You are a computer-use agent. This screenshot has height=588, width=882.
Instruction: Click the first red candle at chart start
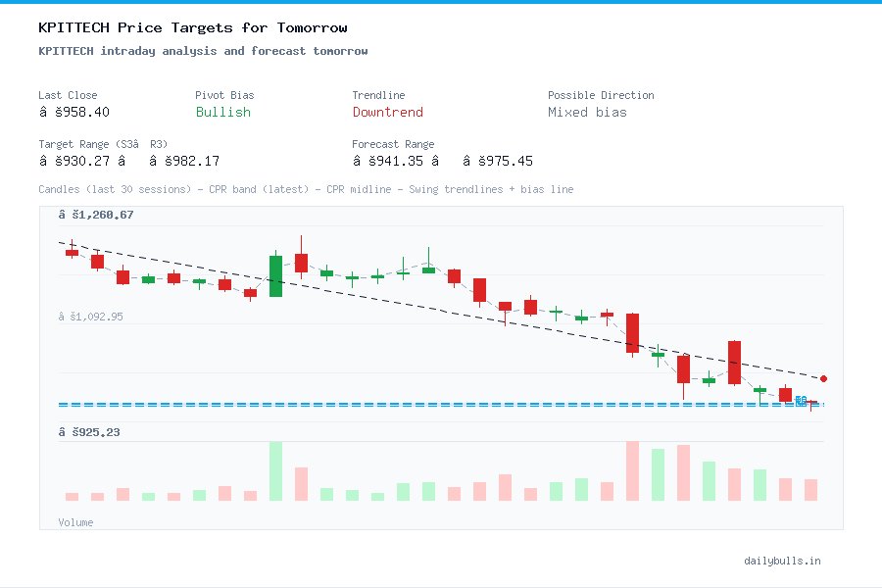[71, 253]
